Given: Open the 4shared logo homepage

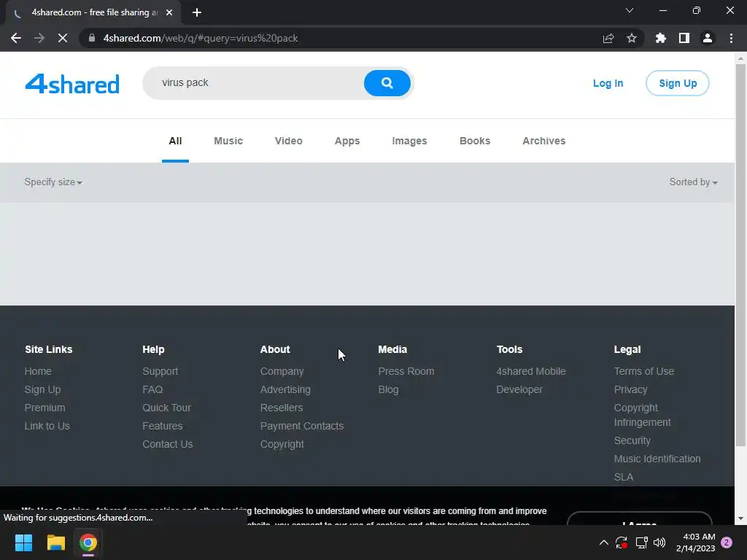Looking at the screenshot, I should point(72,84).
